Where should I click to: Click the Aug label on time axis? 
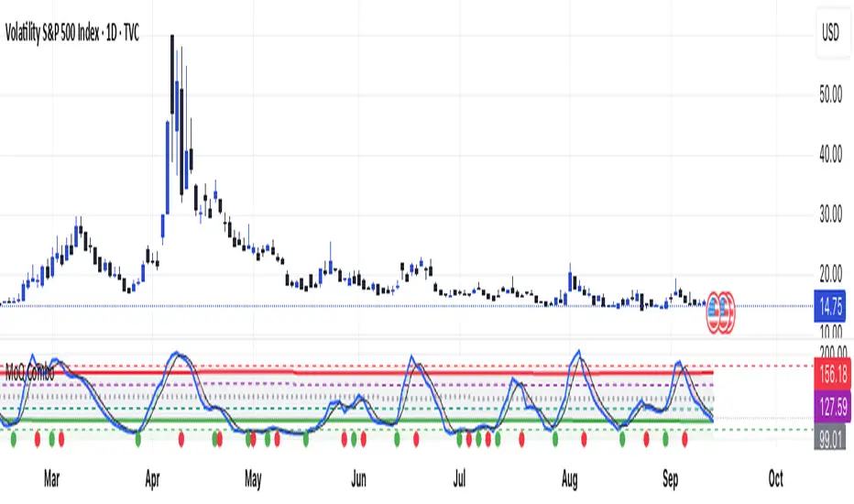click(x=570, y=479)
